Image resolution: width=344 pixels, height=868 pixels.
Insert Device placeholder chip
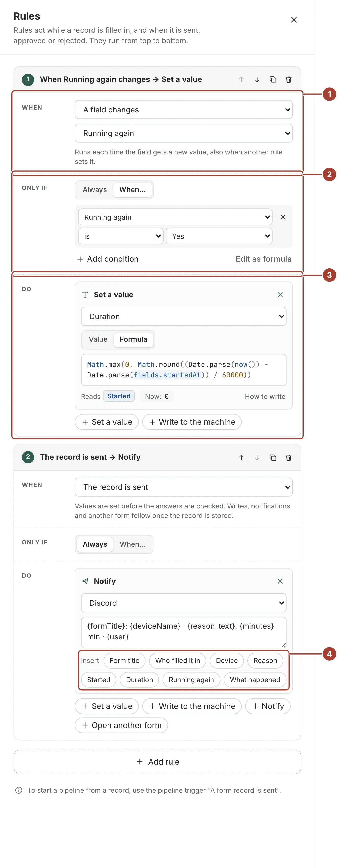tap(227, 660)
